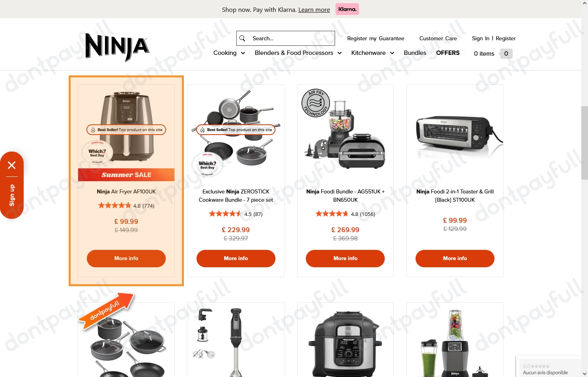Screen dimensions: 588x377
Task: Expand Blenders & Food Processors dropdown
Action: point(339,53)
